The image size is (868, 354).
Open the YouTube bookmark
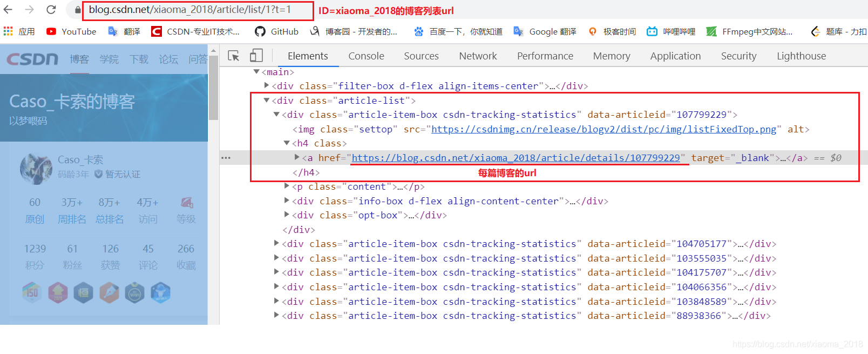click(71, 31)
